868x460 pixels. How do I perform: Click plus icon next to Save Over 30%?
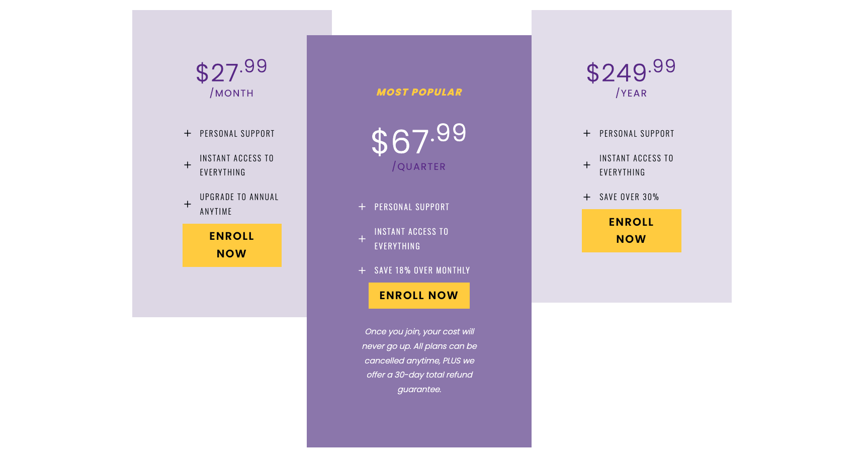coord(587,197)
